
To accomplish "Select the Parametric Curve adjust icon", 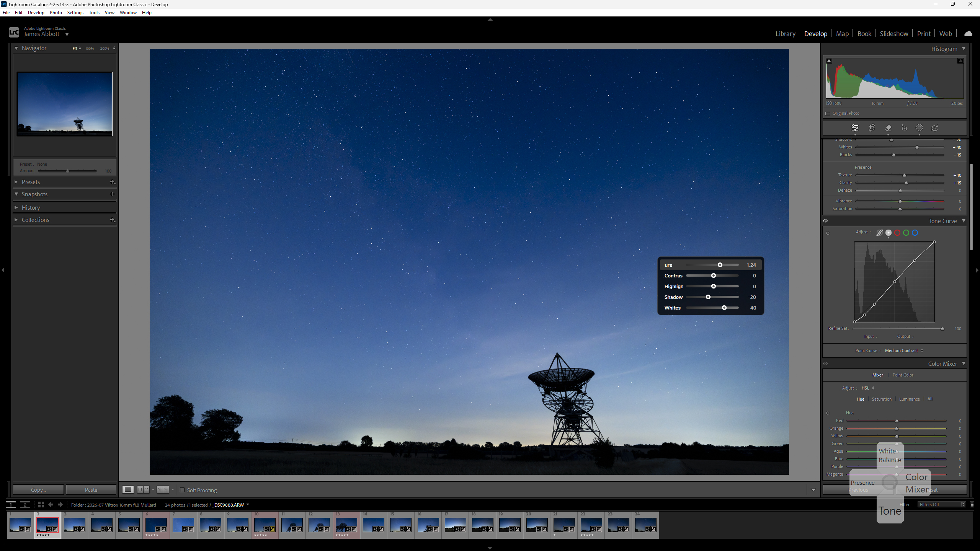I will pos(880,233).
